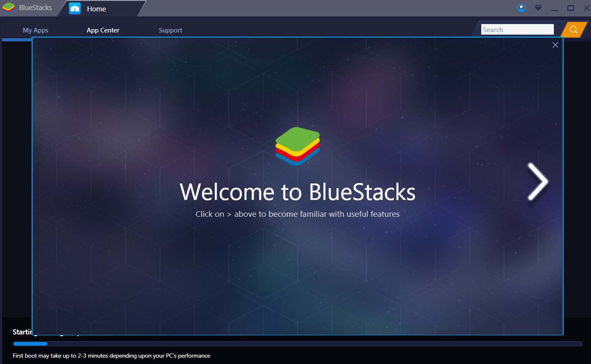Switch to App Center tab
Image resolution: width=591 pixels, height=364 pixels.
point(103,30)
